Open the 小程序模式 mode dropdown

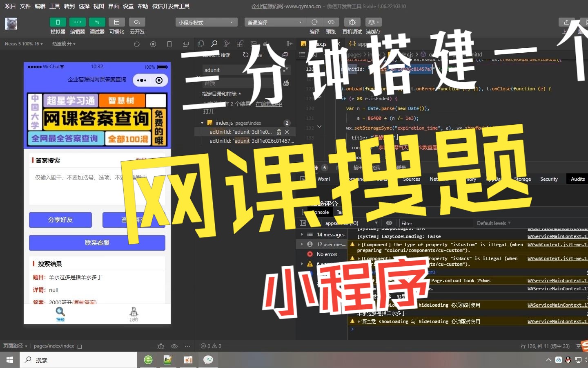(207, 22)
